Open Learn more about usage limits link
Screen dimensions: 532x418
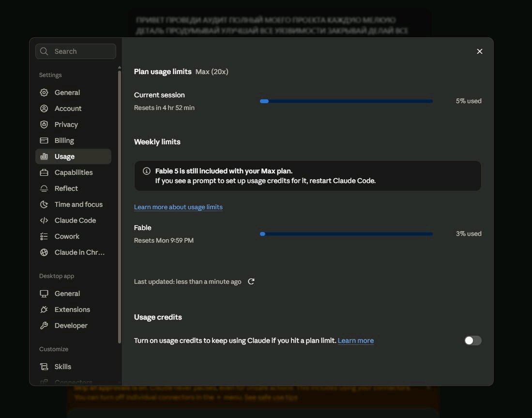[178, 207]
